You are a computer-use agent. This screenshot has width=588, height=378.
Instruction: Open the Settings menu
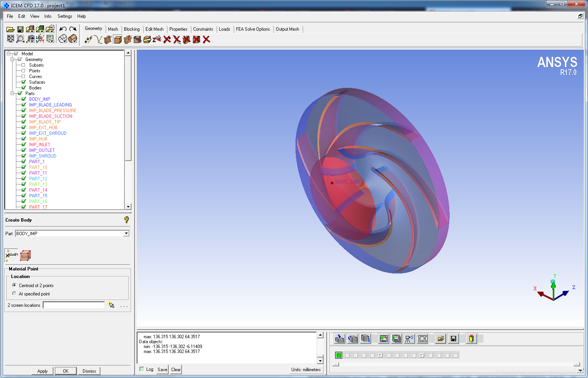(65, 16)
